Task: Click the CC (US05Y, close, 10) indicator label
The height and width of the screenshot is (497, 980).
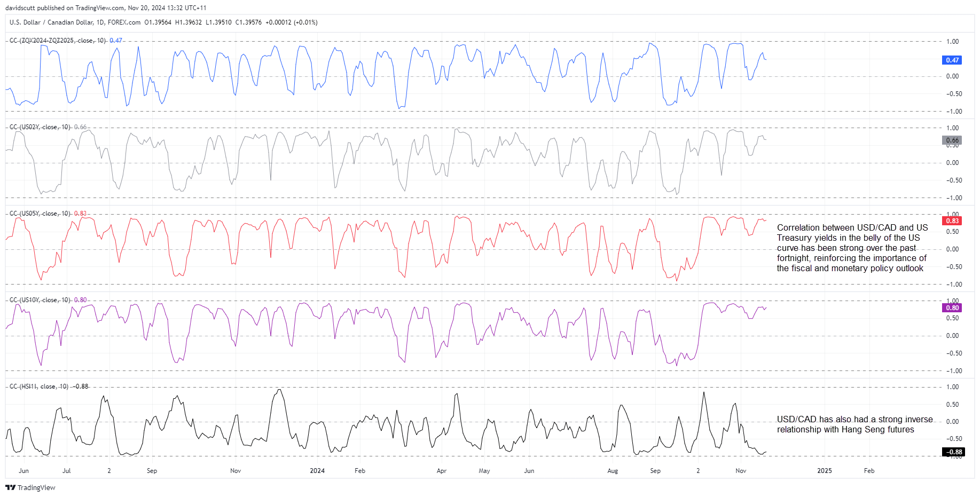Action: point(40,214)
